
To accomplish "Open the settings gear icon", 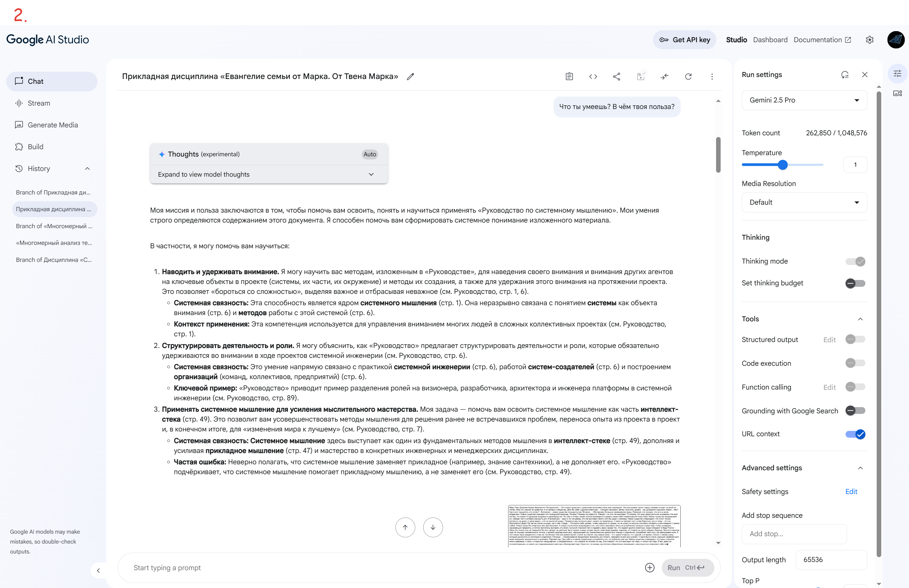I will [x=870, y=40].
